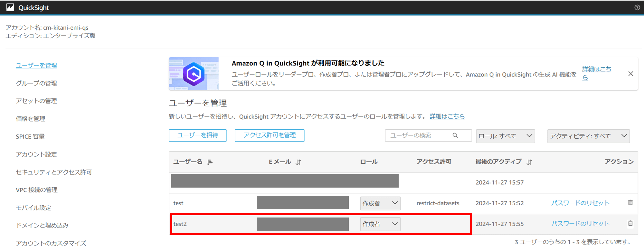Open モバイル設定 in sidebar
Image resolution: width=644 pixels, height=250 pixels.
click(x=33, y=208)
